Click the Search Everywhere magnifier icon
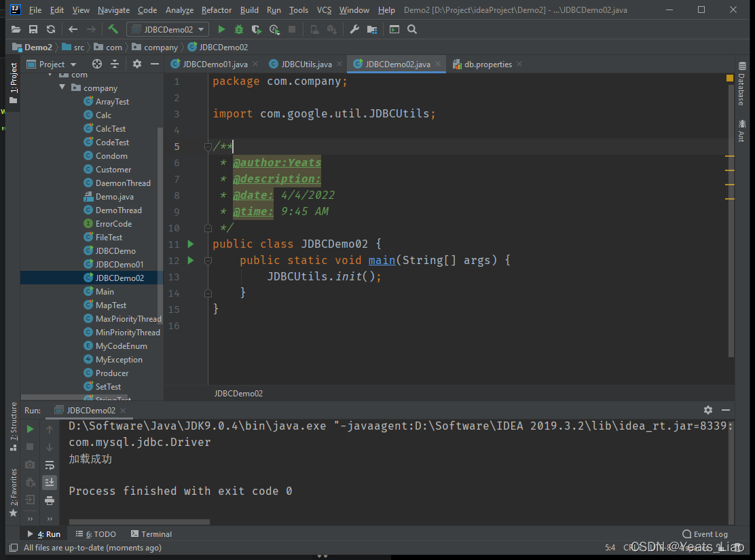The image size is (755, 560). 411,29
